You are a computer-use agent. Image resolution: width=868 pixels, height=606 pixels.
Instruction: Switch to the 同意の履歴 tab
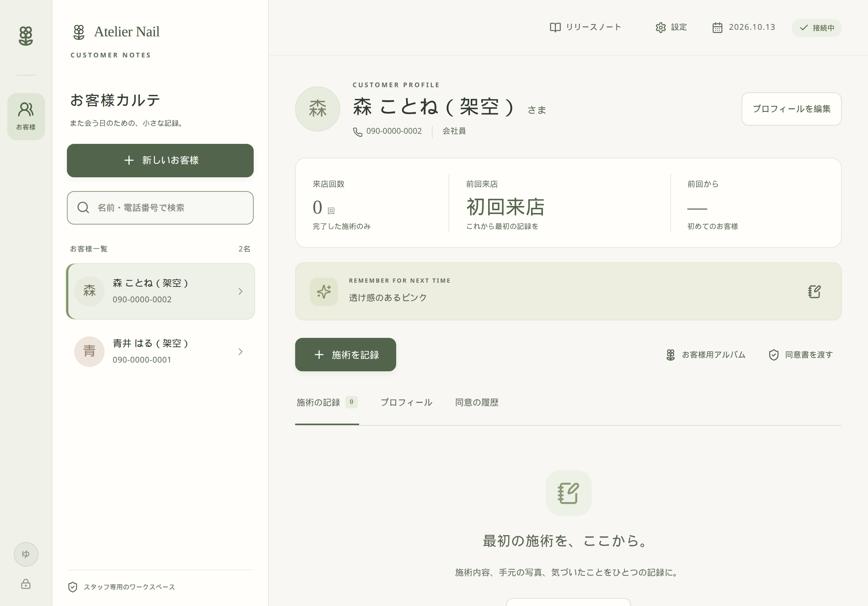pyautogui.click(x=477, y=402)
